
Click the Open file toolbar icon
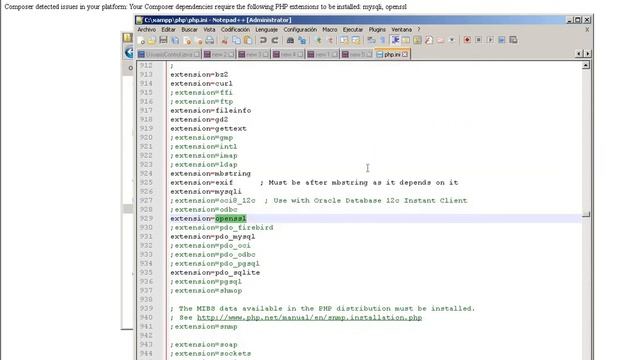(x=151, y=40)
